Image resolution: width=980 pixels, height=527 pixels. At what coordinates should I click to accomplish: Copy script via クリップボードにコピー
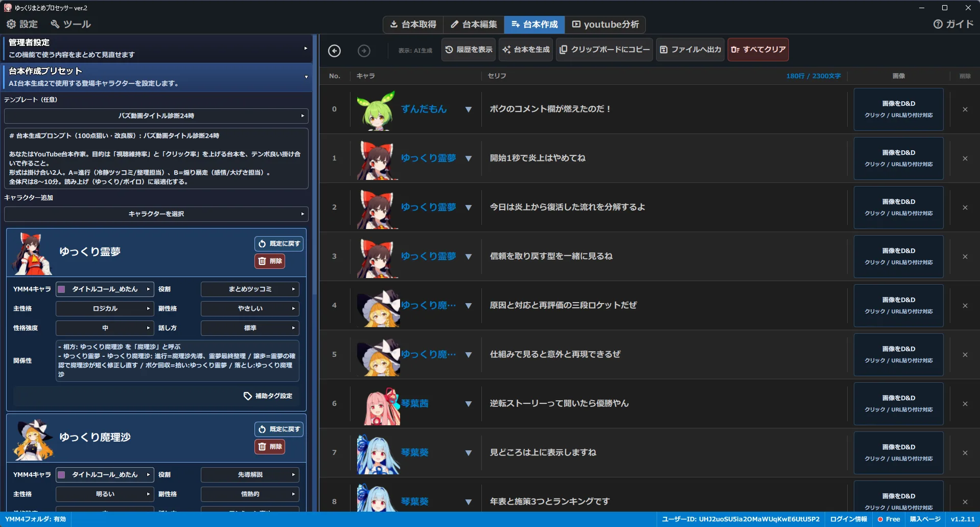(x=604, y=50)
